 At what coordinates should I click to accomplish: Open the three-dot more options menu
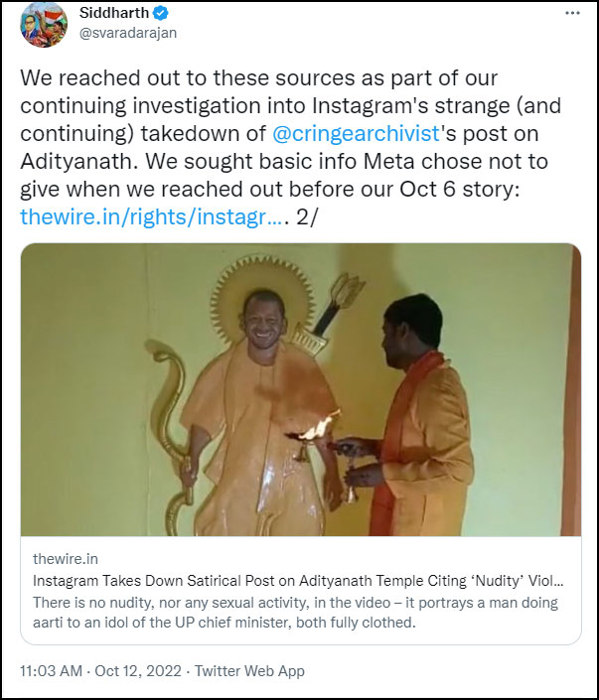[x=572, y=13]
